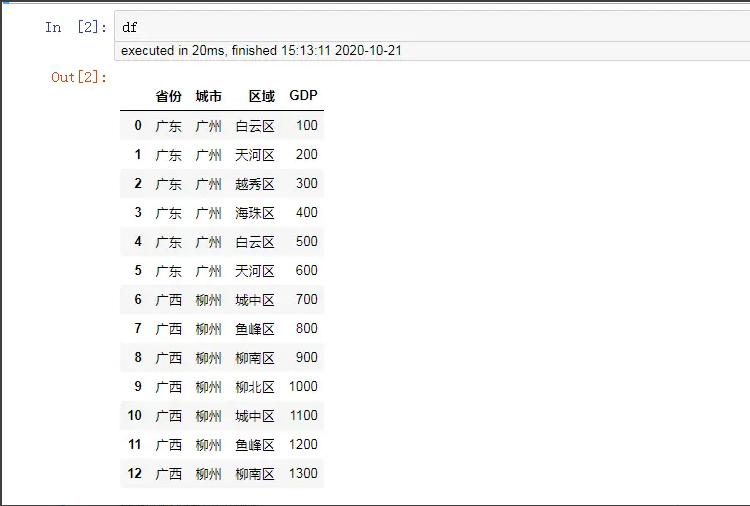Viewport: 750px width, 506px height.
Task: Click GDP value 1300
Action: [303, 473]
